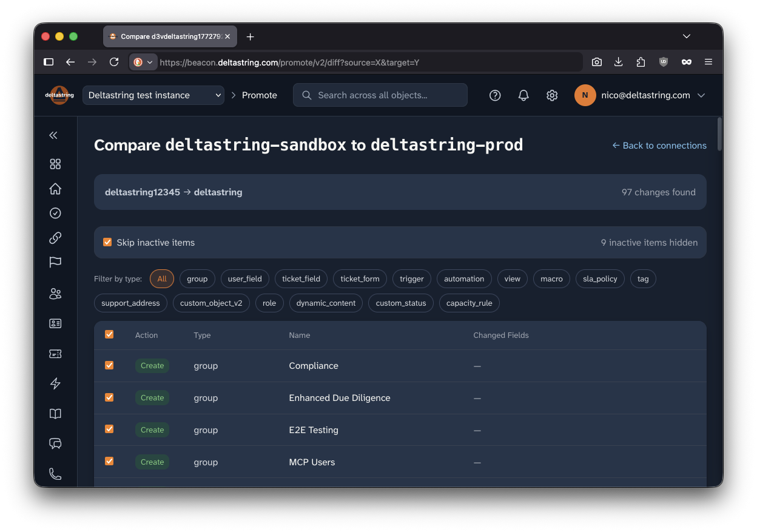Image resolution: width=757 pixels, height=532 pixels.
Task: Open the chat bubbles sidebar icon
Action: coord(55,443)
